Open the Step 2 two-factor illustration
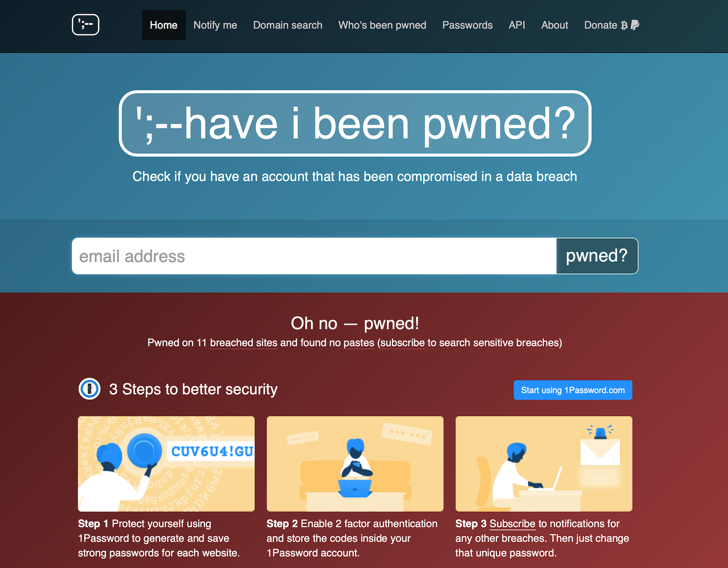728x568 pixels. [x=355, y=464]
